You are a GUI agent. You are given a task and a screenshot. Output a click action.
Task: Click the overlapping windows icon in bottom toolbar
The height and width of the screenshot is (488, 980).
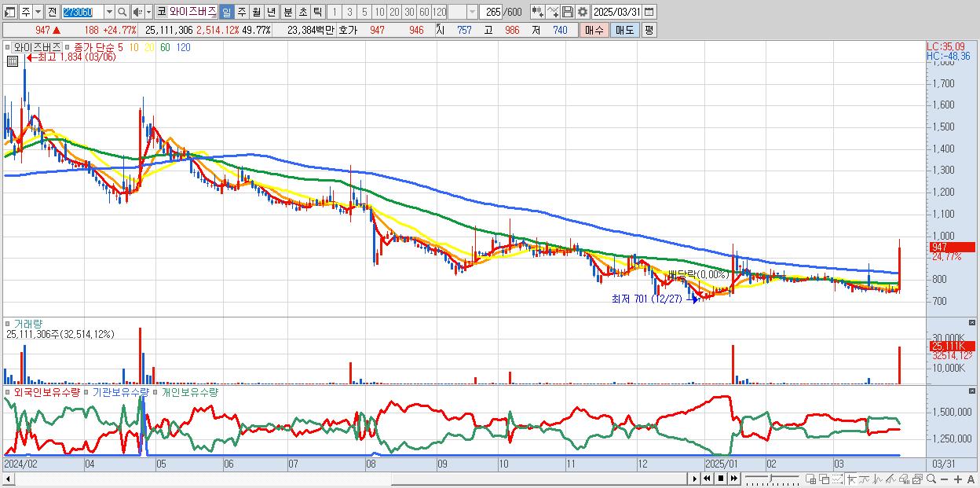pyautogui.click(x=824, y=479)
